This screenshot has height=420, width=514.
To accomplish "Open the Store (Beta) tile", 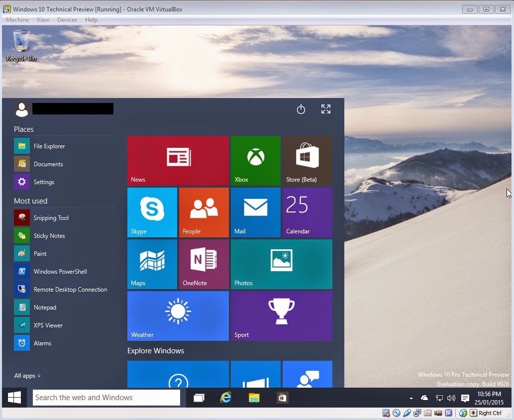I will (x=308, y=161).
